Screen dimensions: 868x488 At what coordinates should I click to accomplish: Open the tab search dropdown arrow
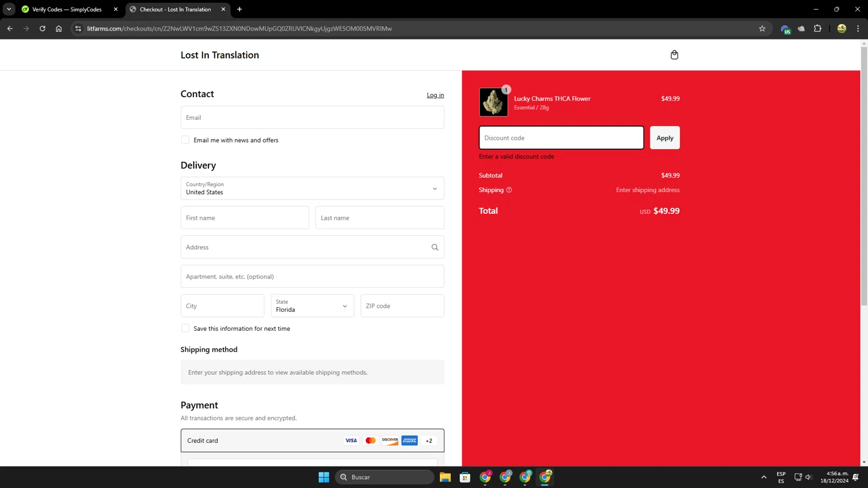click(x=9, y=9)
